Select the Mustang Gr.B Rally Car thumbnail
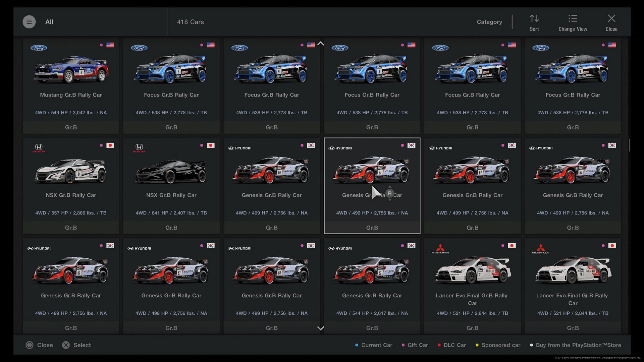Screen dimensions: 644x362 tap(71, 69)
